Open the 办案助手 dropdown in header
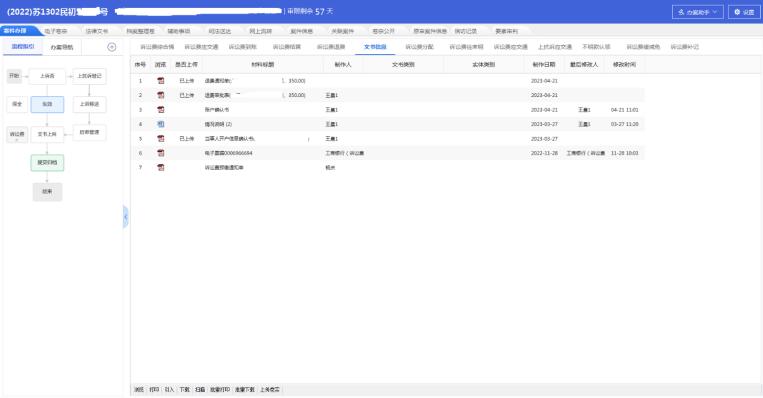The height and width of the screenshot is (398, 763). 697,12
